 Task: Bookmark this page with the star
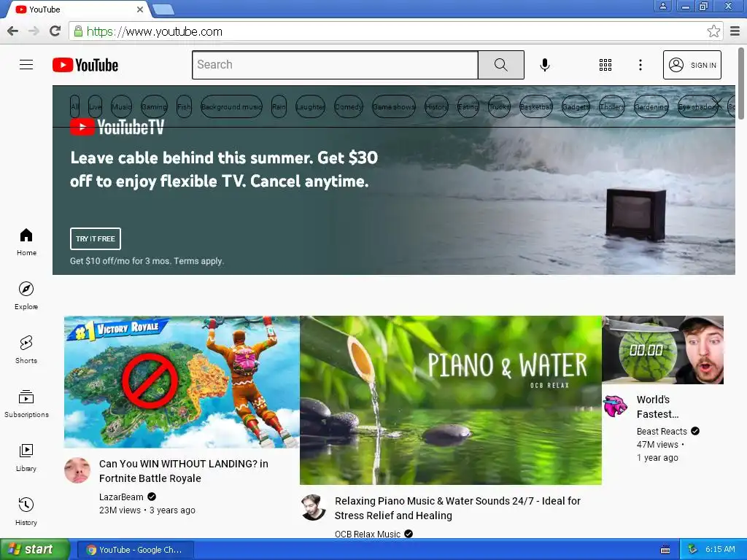(x=713, y=31)
